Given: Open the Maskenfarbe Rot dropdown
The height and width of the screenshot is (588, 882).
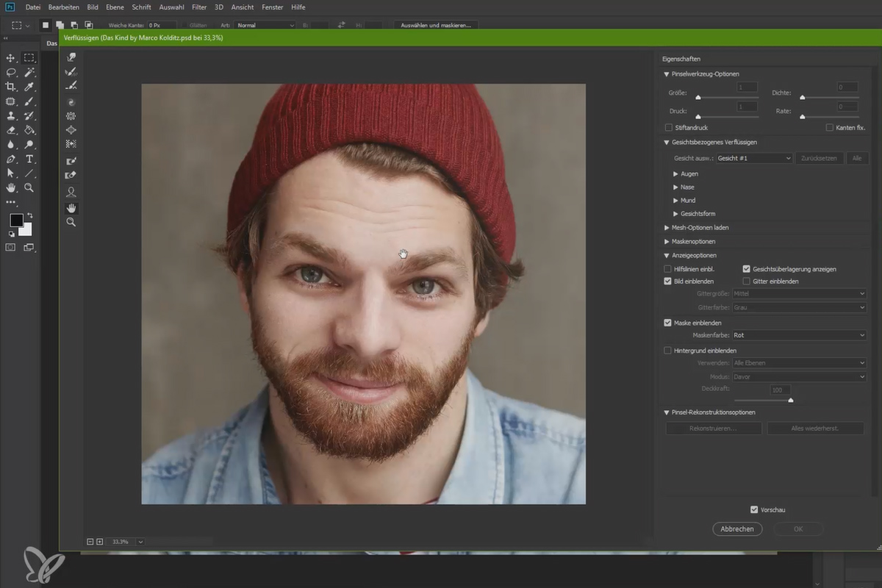Looking at the screenshot, I should [x=799, y=335].
